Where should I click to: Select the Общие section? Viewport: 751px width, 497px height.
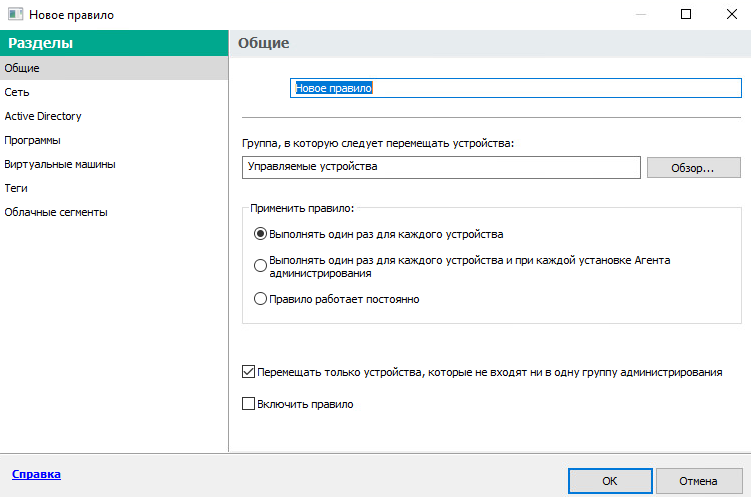(x=22, y=68)
